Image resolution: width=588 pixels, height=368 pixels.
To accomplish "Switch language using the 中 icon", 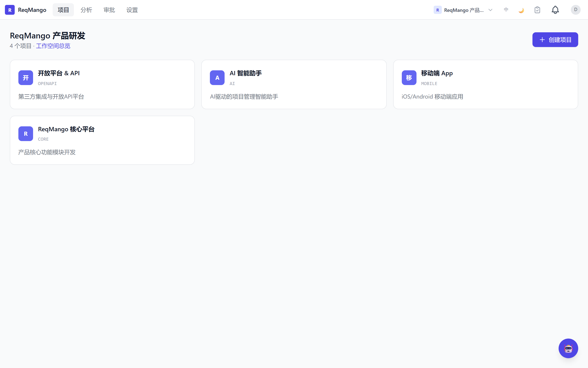I will (x=506, y=10).
